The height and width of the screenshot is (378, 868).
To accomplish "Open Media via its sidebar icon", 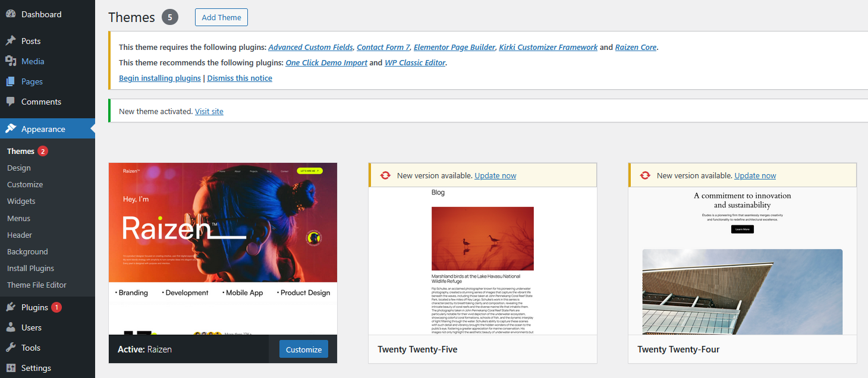I will [11, 61].
